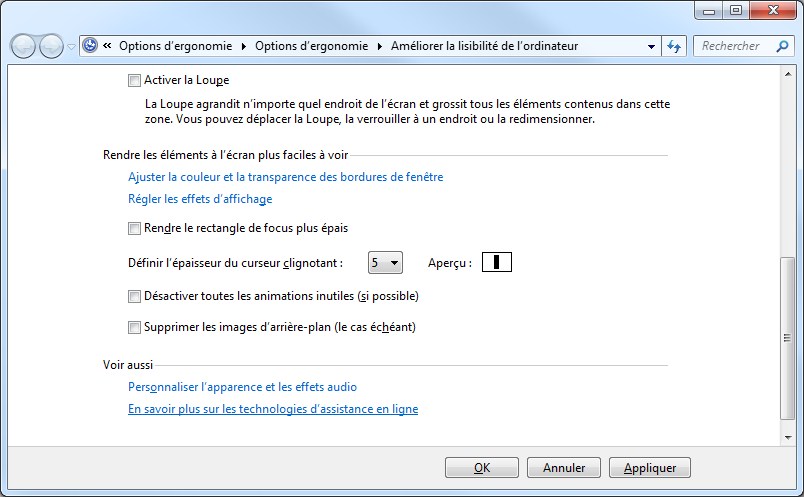
Task: Toggle 'Rendre le rectangle de focus plus épais'
Action: (135, 228)
